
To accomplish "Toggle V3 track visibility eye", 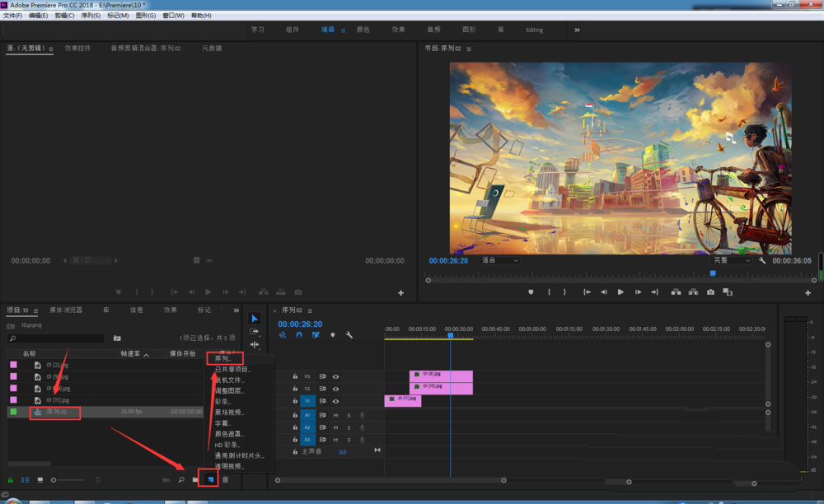I will (335, 376).
